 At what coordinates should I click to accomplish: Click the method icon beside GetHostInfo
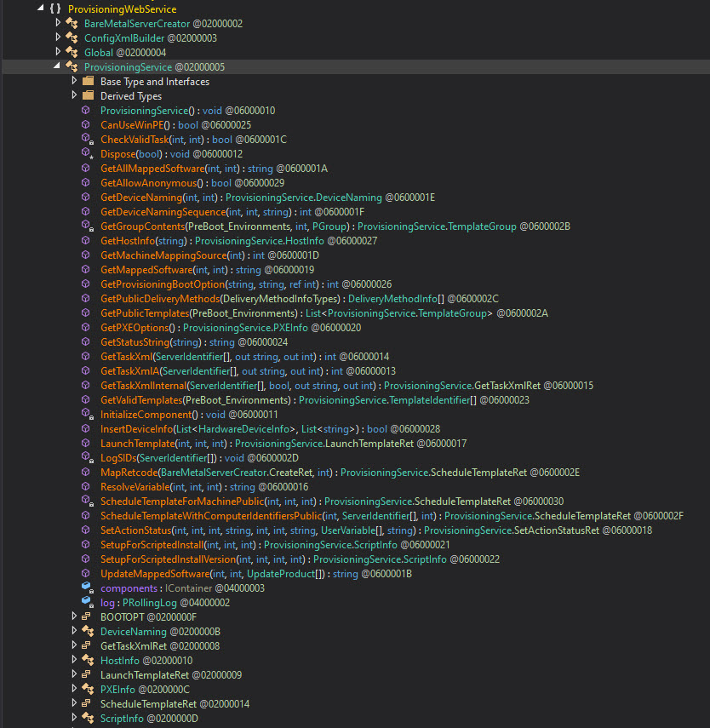coord(85,240)
